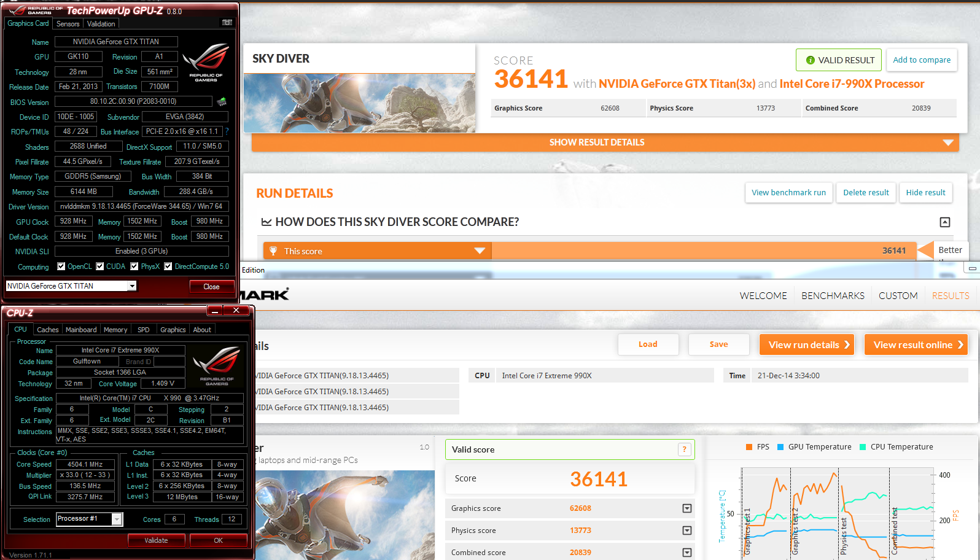The width and height of the screenshot is (980, 560).
Task: Open the Caches tab in CPU-Z
Action: click(47, 330)
